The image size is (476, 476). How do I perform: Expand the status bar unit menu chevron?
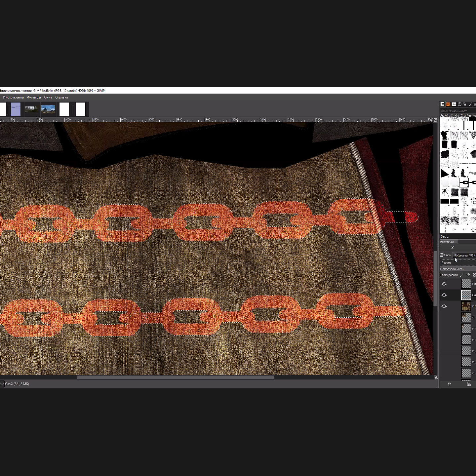coord(2,384)
